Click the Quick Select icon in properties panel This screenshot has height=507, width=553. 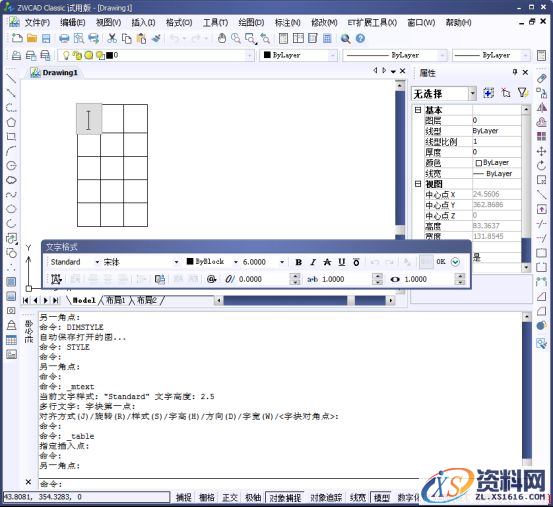pos(522,93)
